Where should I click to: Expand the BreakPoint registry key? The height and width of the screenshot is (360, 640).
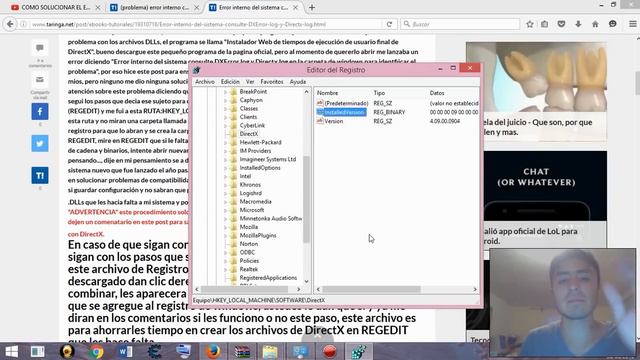point(225,92)
